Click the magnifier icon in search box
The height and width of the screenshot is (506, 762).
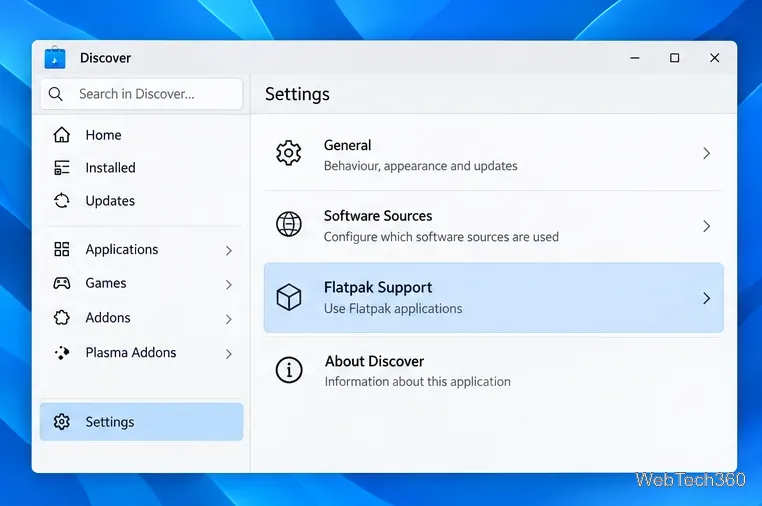56,94
